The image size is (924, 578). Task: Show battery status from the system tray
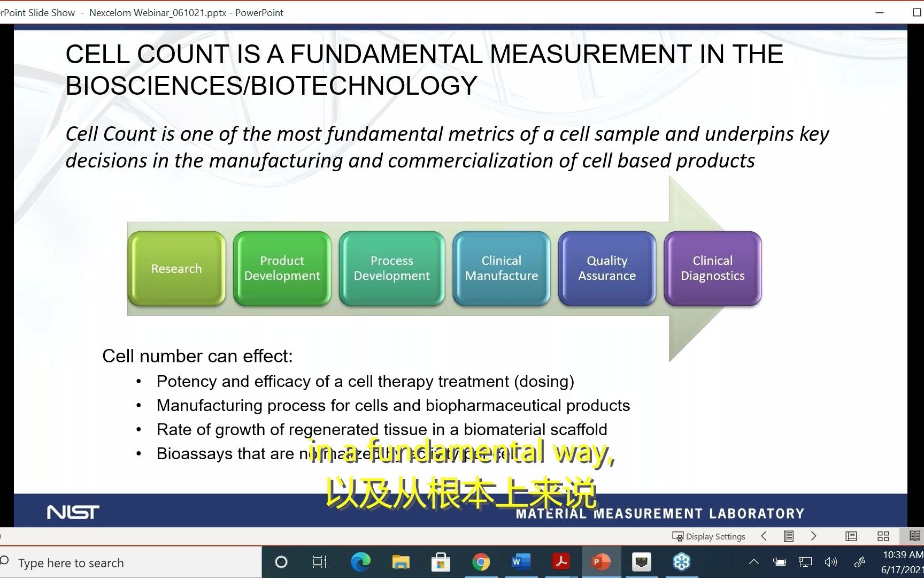point(780,562)
